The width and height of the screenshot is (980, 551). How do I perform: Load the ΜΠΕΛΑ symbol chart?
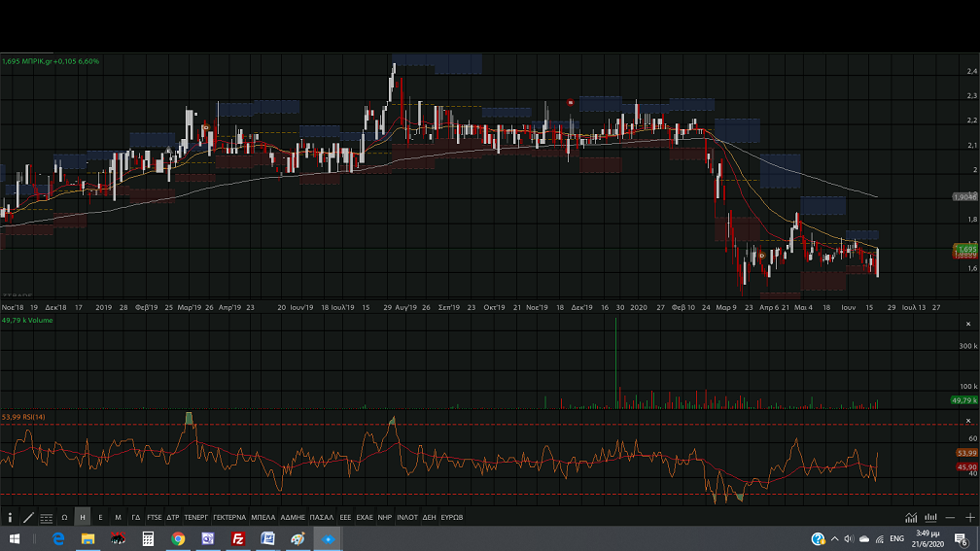tap(263, 518)
